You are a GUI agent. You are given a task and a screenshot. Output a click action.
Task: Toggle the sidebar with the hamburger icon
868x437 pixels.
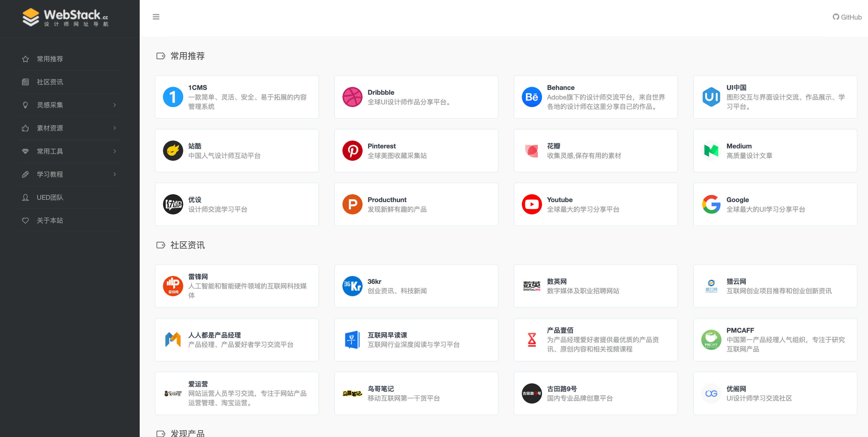click(x=156, y=17)
